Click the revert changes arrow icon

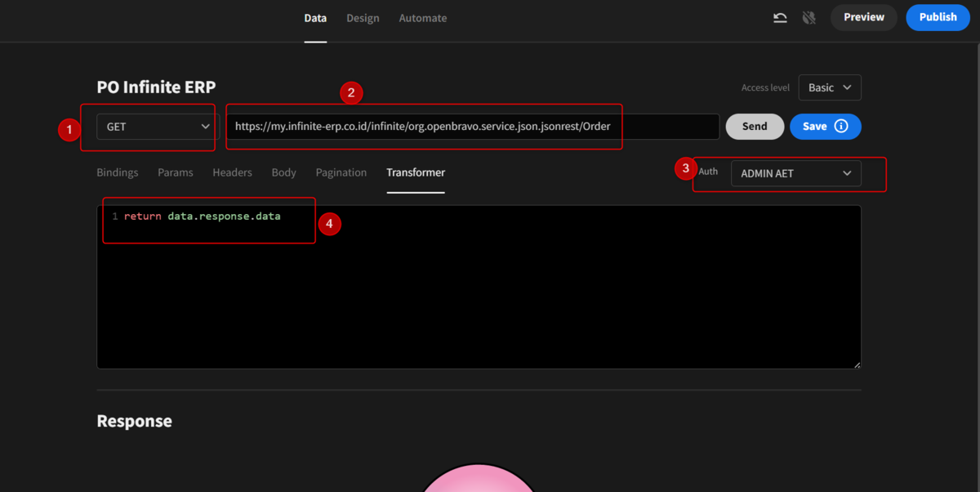click(781, 17)
